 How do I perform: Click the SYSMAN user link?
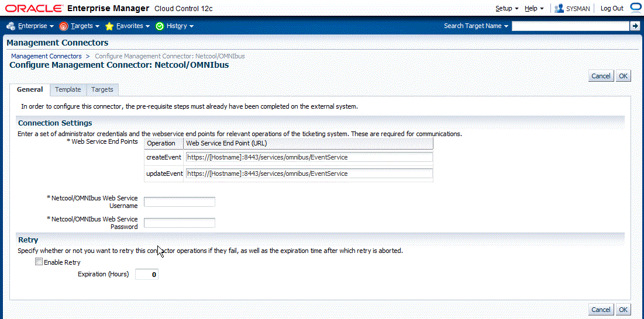click(x=578, y=8)
